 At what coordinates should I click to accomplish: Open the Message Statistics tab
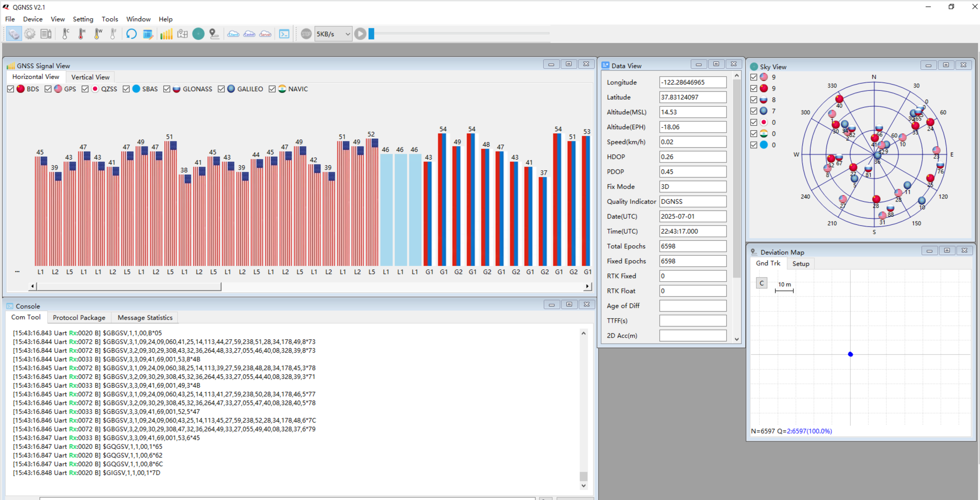(x=145, y=317)
